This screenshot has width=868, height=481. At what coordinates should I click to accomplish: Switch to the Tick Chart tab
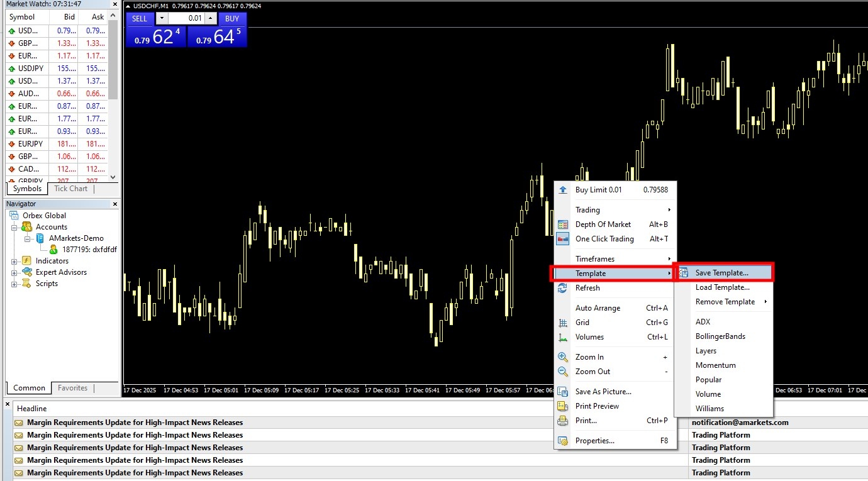(x=70, y=189)
